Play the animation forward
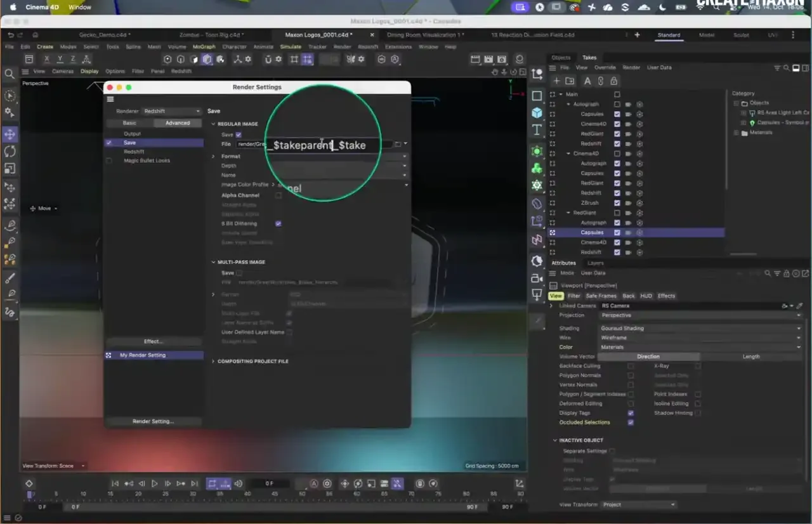The width and height of the screenshot is (812, 524). coord(155,483)
